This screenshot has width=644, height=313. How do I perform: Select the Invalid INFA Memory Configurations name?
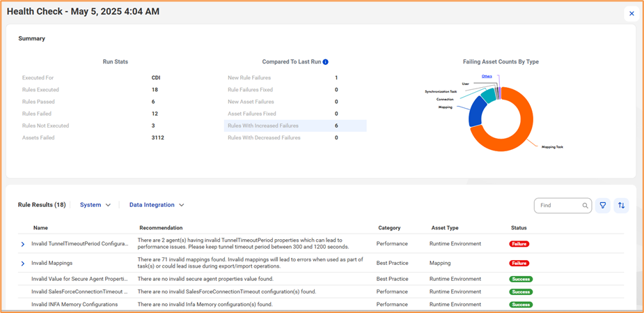(x=74, y=305)
